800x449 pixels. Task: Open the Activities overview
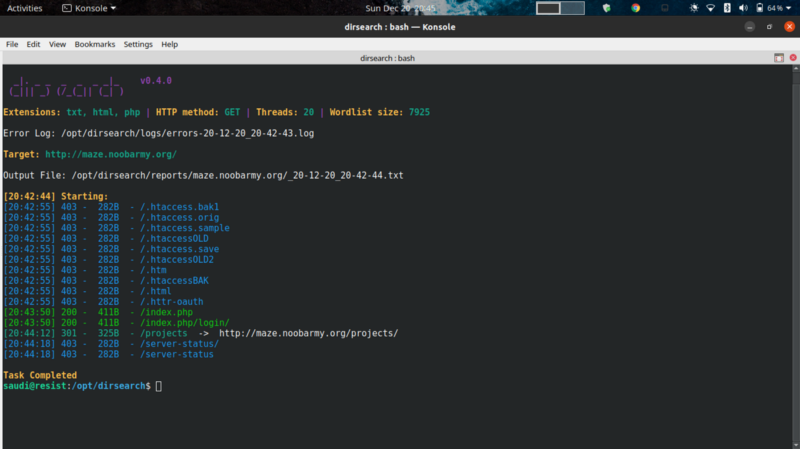tap(24, 8)
